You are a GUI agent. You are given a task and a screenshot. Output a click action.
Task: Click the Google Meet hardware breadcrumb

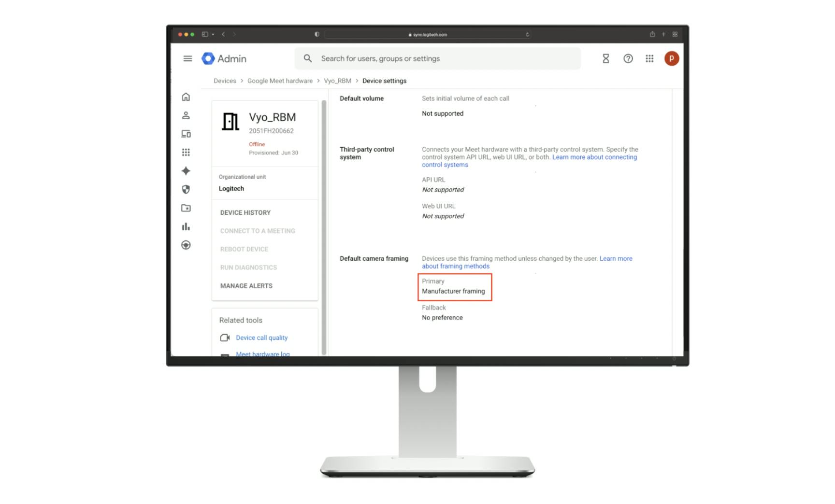[x=280, y=81]
